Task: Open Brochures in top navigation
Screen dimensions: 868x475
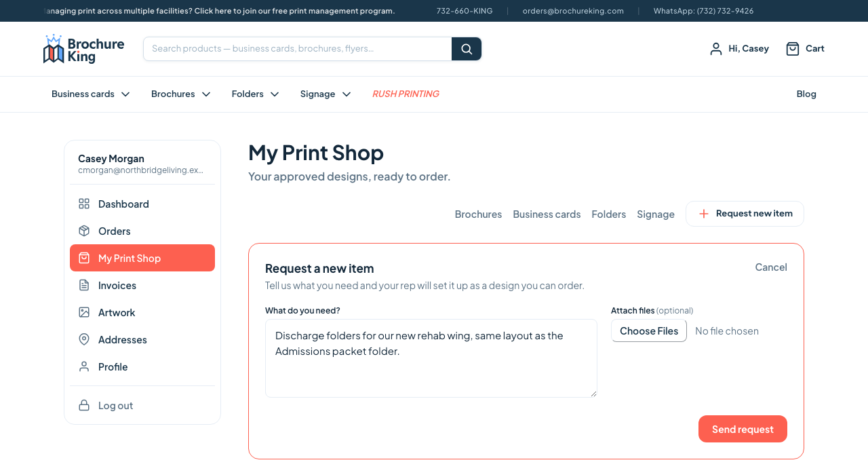Action: point(173,94)
